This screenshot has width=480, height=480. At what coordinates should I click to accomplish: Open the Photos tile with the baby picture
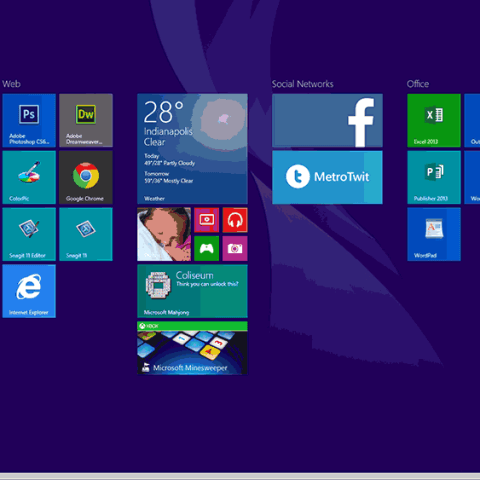[x=164, y=234]
